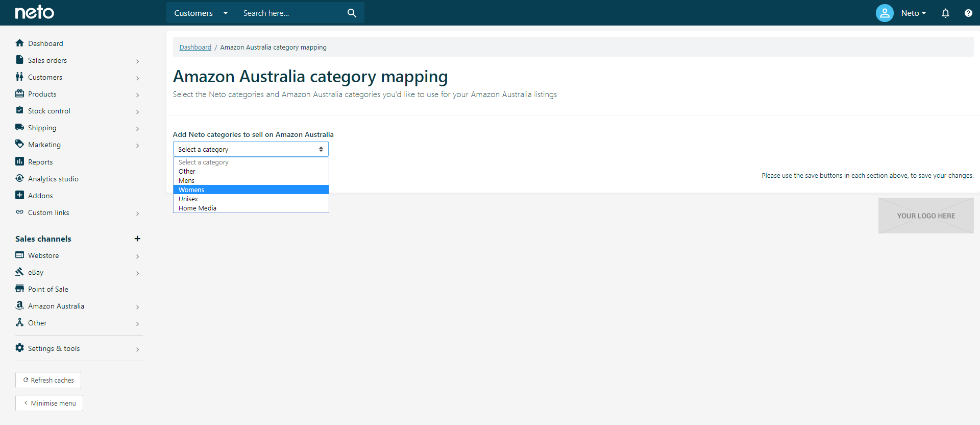Open the help question mark icon
980x425 pixels.
[x=968, y=13]
